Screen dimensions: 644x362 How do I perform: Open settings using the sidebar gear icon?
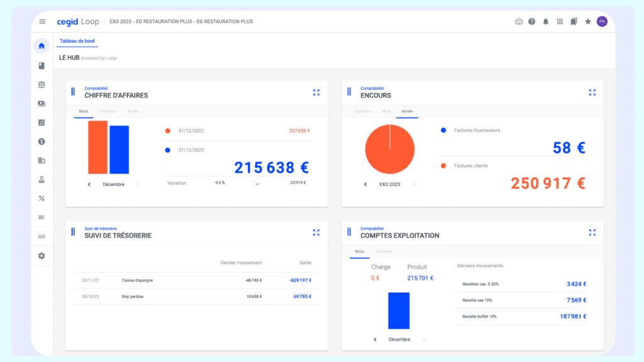[x=42, y=256]
